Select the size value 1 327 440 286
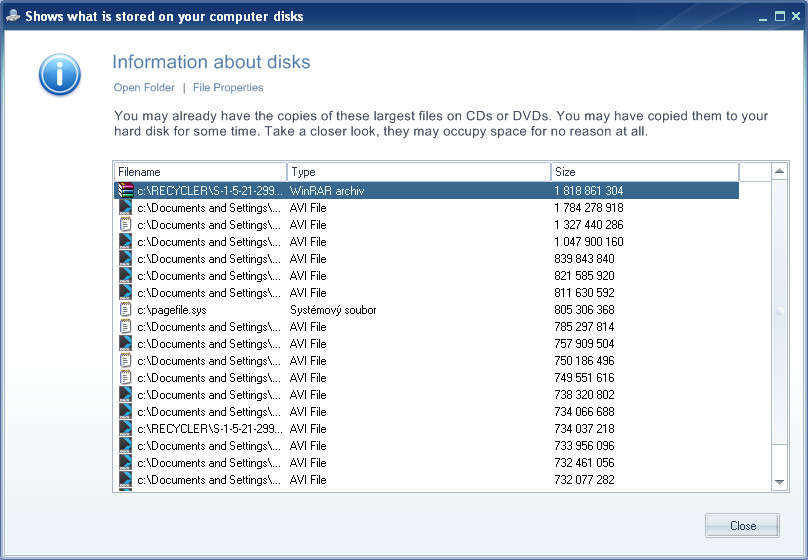Screen dimensions: 808x560 click(x=588, y=225)
